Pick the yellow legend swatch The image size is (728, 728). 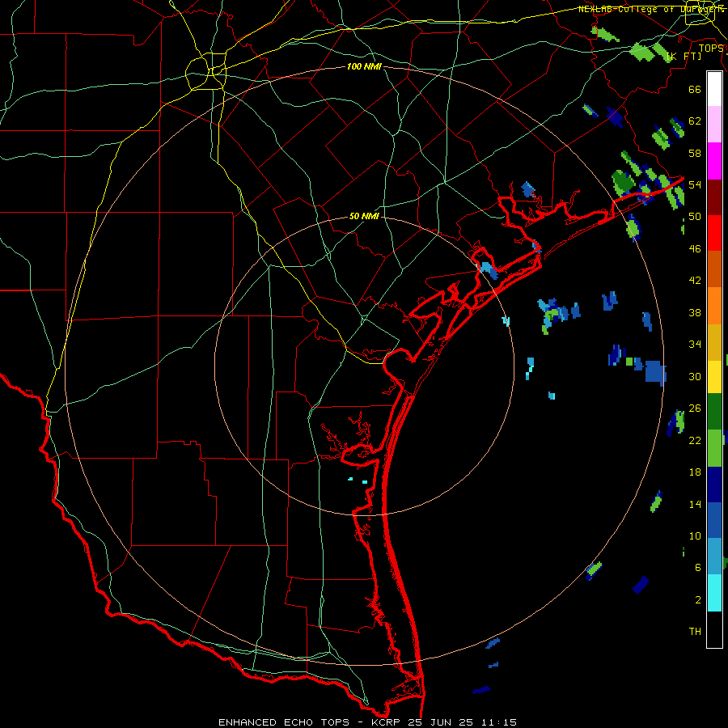(714, 377)
